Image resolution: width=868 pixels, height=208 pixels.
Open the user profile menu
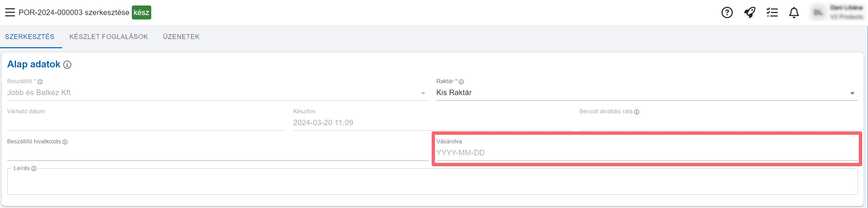839,13
